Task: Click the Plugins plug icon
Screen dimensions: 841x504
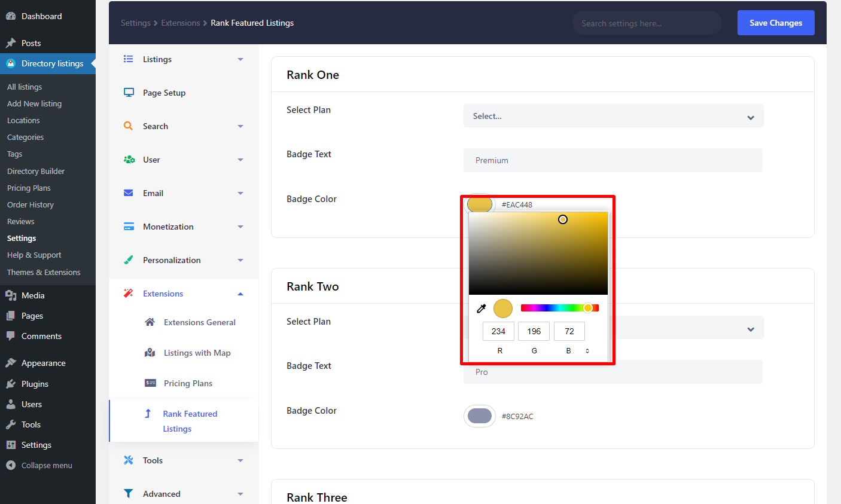Action: [11, 384]
